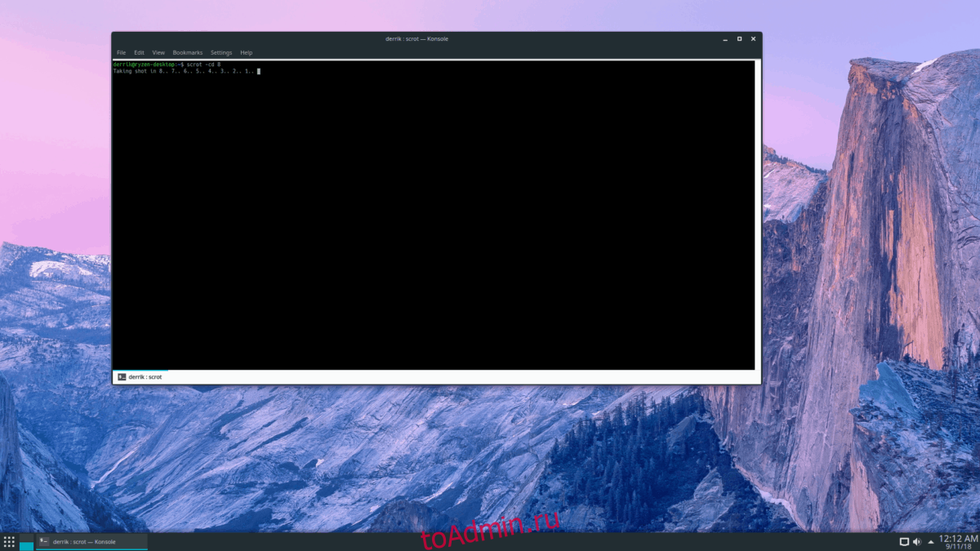Open the display/screen tray icon
This screenshot has width=980, height=551.
tap(903, 542)
